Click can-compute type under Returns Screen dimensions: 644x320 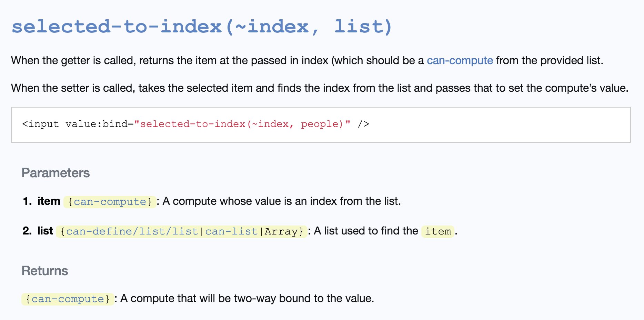coord(68,299)
